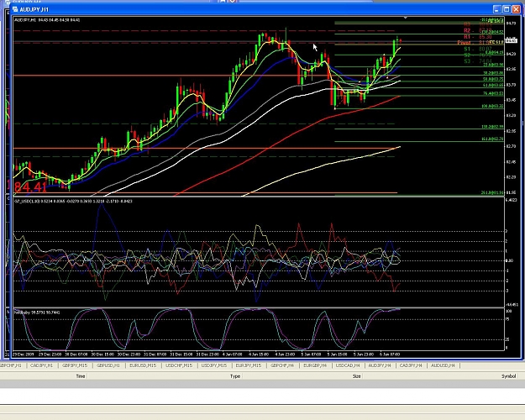Image resolution: width=525 pixels, height=420 pixels.
Task: Click the 31 Dec 07:00 time label
Action: 155,354
